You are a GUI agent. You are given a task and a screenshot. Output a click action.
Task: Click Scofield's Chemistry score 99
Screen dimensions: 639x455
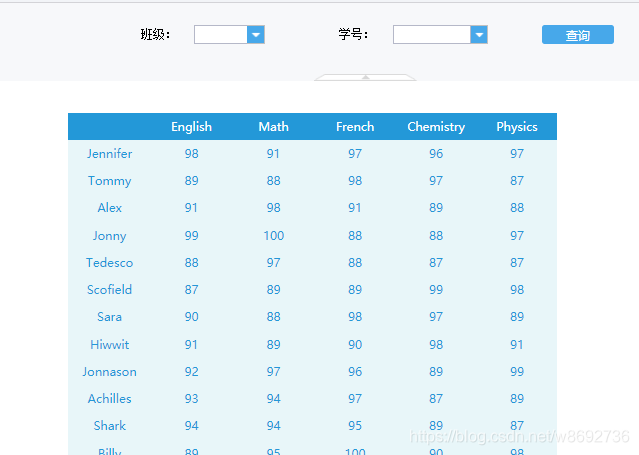436,290
